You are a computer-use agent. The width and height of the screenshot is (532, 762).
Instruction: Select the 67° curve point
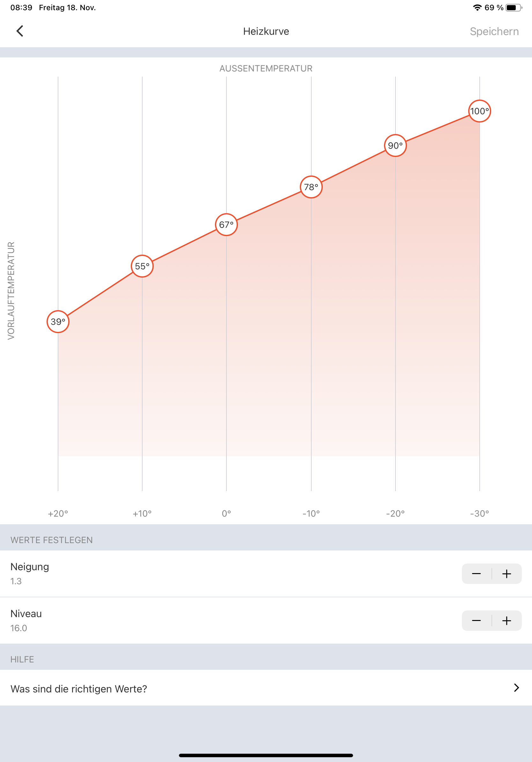pyautogui.click(x=226, y=225)
